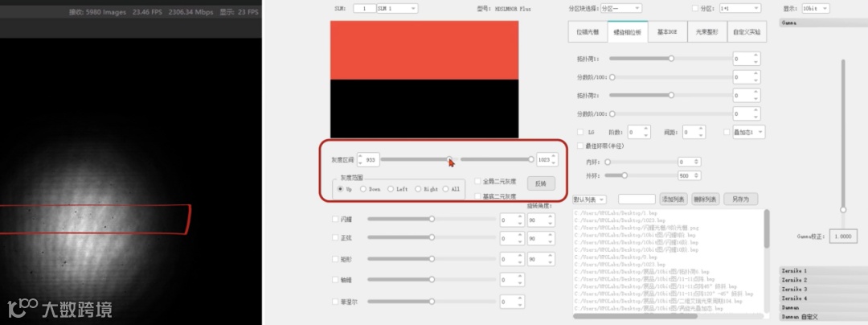
Task: Click the 灰度区间 upper slider handle near 1023
Action: click(x=531, y=159)
